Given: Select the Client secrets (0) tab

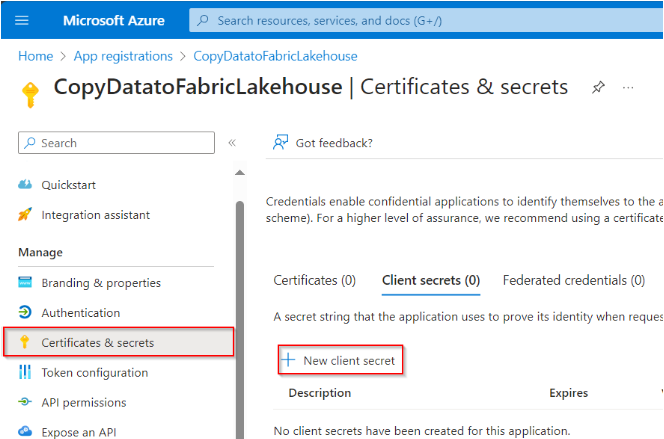Looking at the screenshot, I should pos(431,280).
